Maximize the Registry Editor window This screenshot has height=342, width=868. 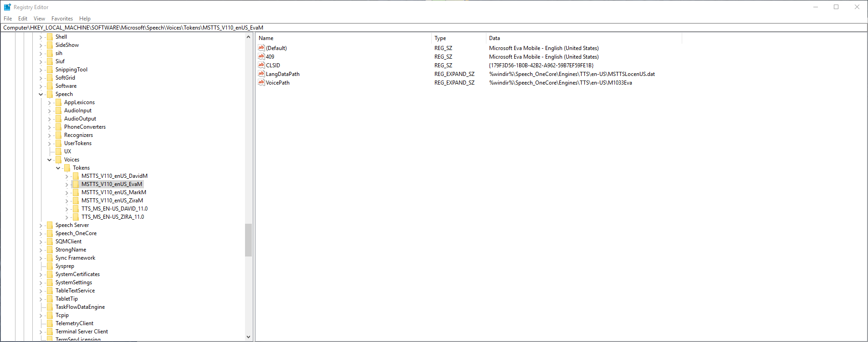coord(836,7)
